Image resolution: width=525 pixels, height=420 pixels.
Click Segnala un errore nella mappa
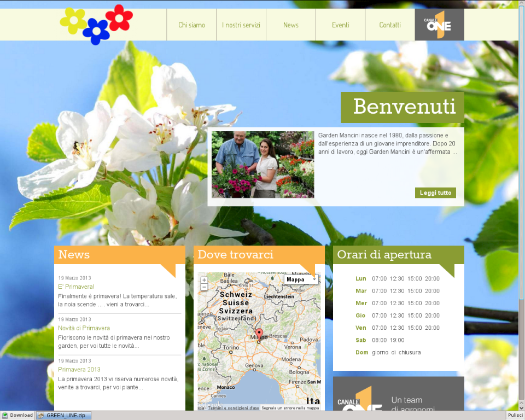click(290, 408)
